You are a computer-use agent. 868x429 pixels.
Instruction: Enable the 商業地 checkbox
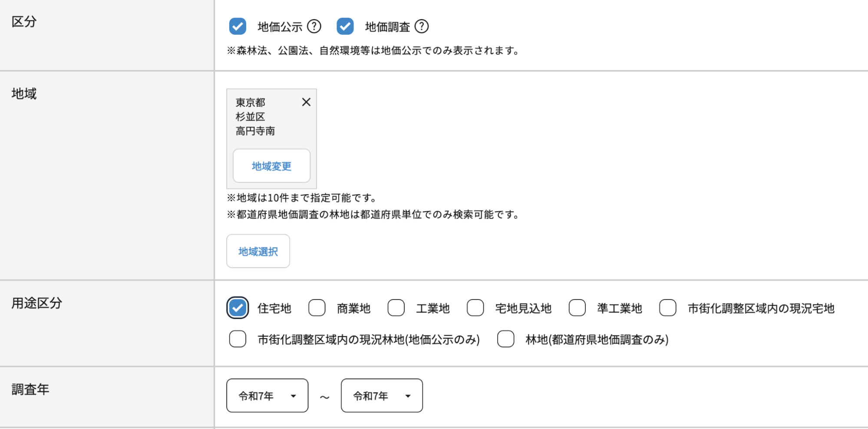tap(317, 308)
